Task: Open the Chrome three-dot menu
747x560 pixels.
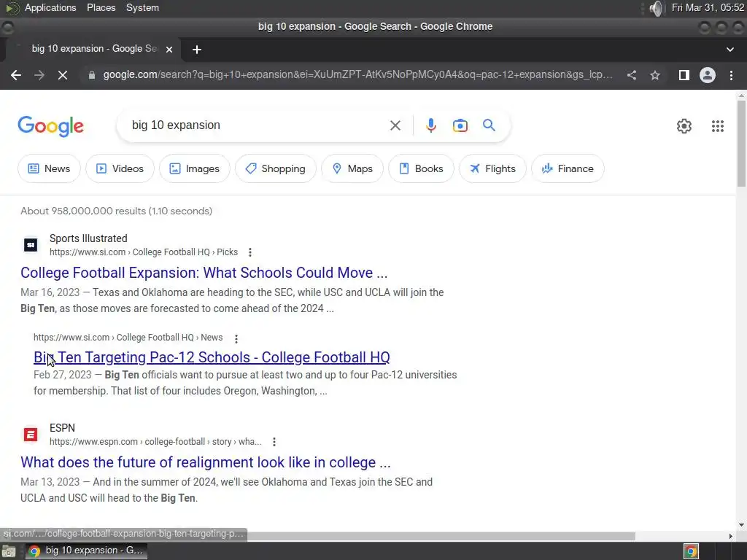Action: coord(731,75)
